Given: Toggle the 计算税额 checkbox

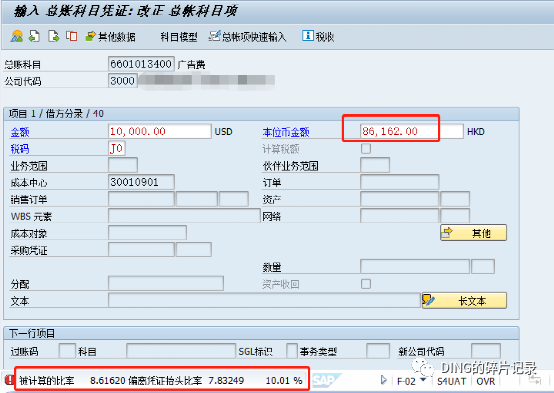Looking at the screenshot, I should click(366, 148).
